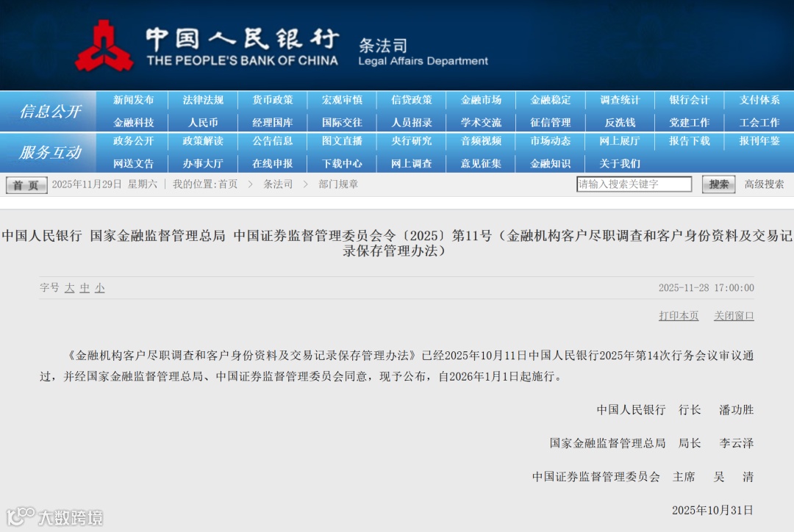Click the 关闭窗口 close window link
The image size is (794, 532).
(x=734, y=315)
